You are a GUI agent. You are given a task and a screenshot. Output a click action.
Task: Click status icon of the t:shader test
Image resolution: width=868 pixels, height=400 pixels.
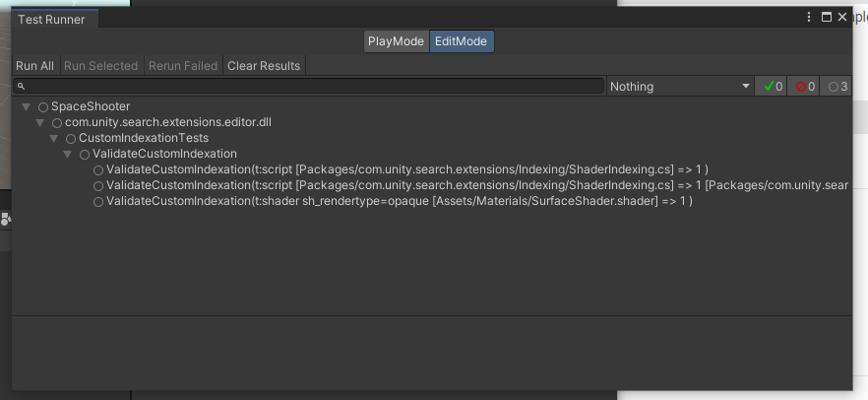click(x=98, y=201)
